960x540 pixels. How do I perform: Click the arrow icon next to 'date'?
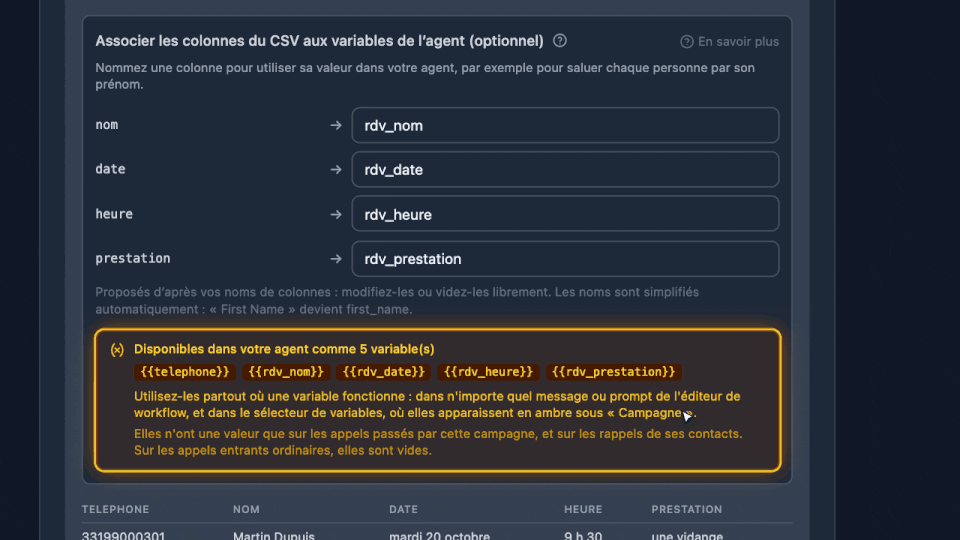[336, 170]
